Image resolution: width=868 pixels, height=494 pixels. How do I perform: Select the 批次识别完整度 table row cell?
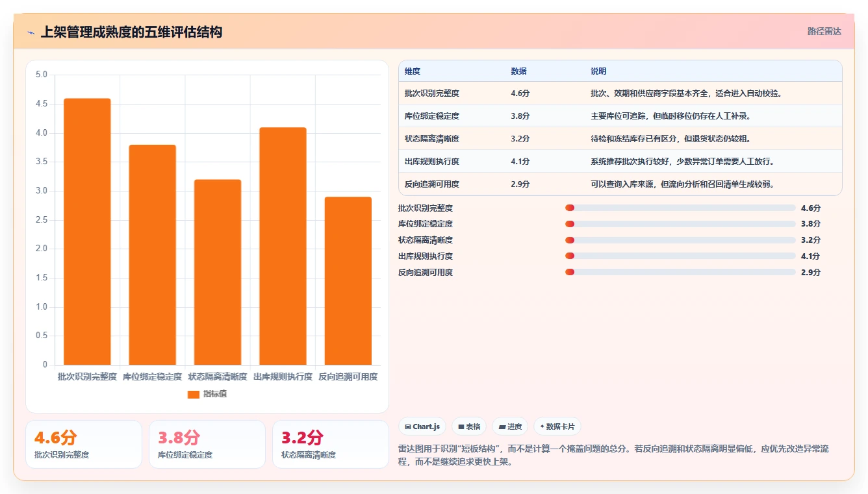click(x=431, y=93)
